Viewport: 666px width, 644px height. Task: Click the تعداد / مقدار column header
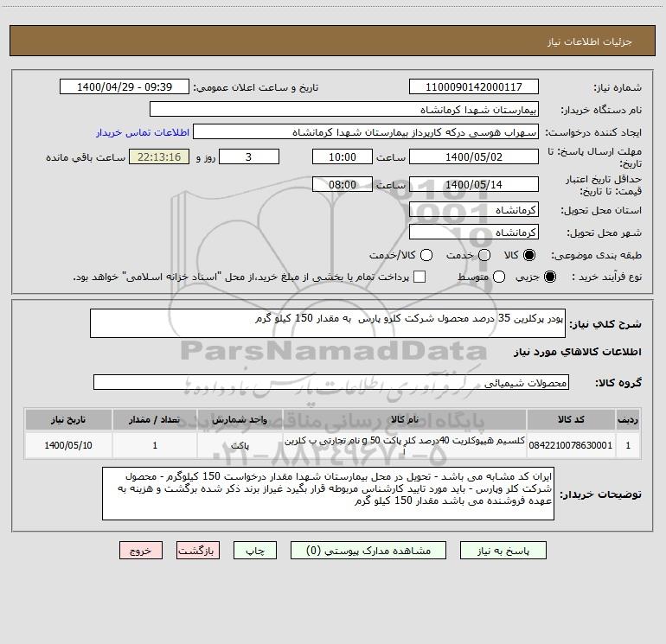coord(155,419)
